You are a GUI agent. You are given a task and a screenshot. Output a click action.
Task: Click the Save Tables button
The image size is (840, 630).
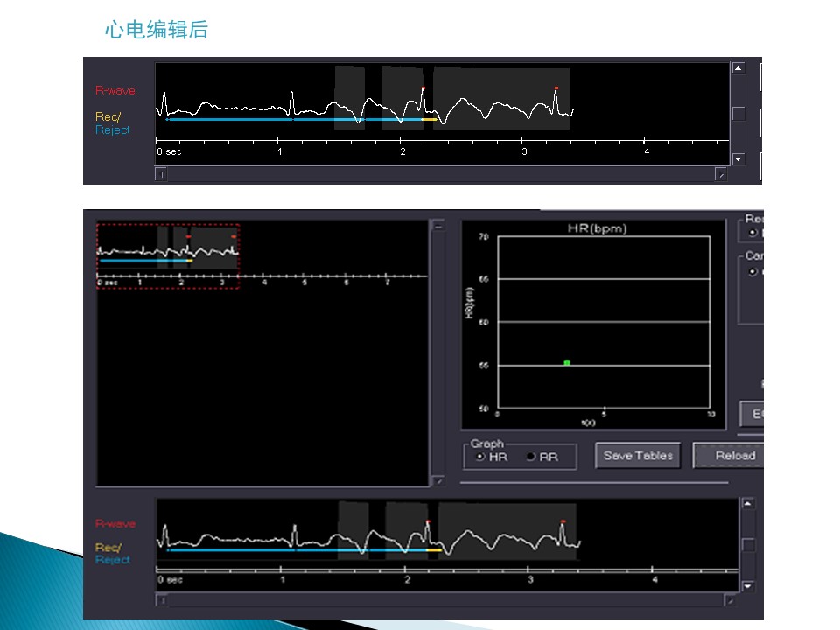tap(638, 456)
